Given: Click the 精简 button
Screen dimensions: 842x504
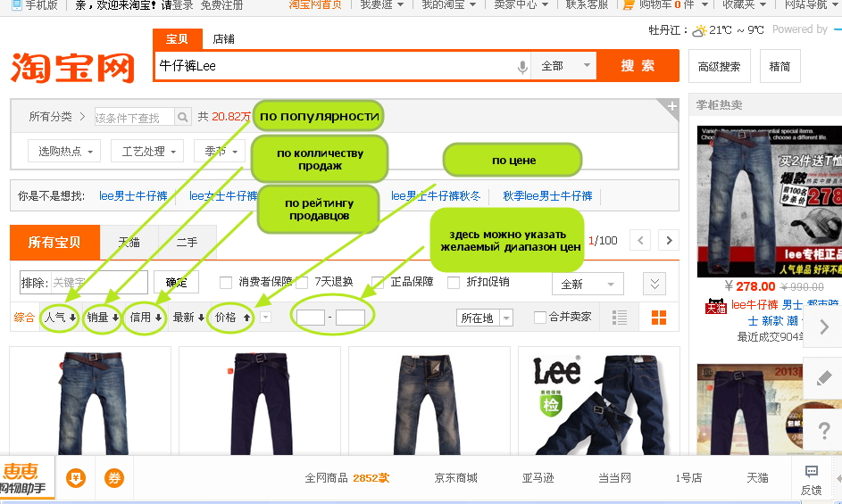Looking at the screenshot, I should pyautogui.click(x=779, y=66).
